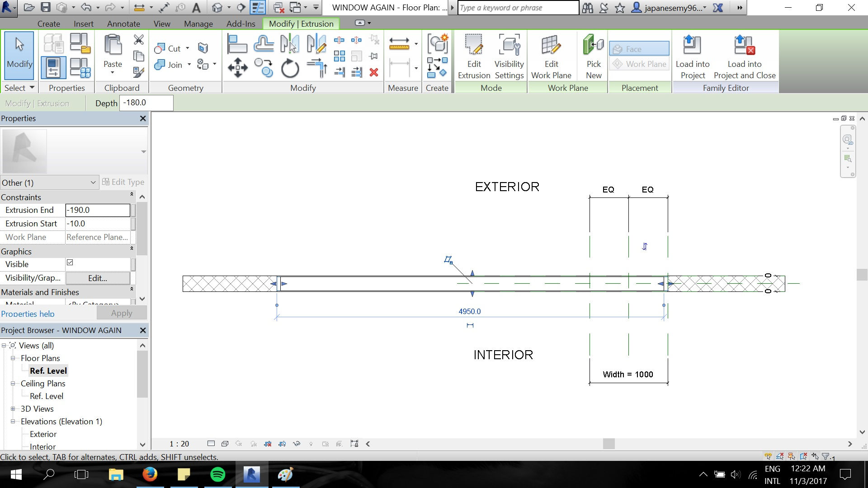Click the Edit Extrusion button
The image size is (868, 488).
[x=474, y=57]
